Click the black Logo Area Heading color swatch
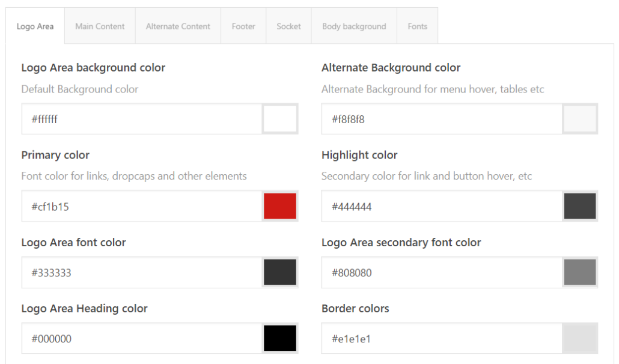This screenshot has height=364, width=619. [280, 338]
